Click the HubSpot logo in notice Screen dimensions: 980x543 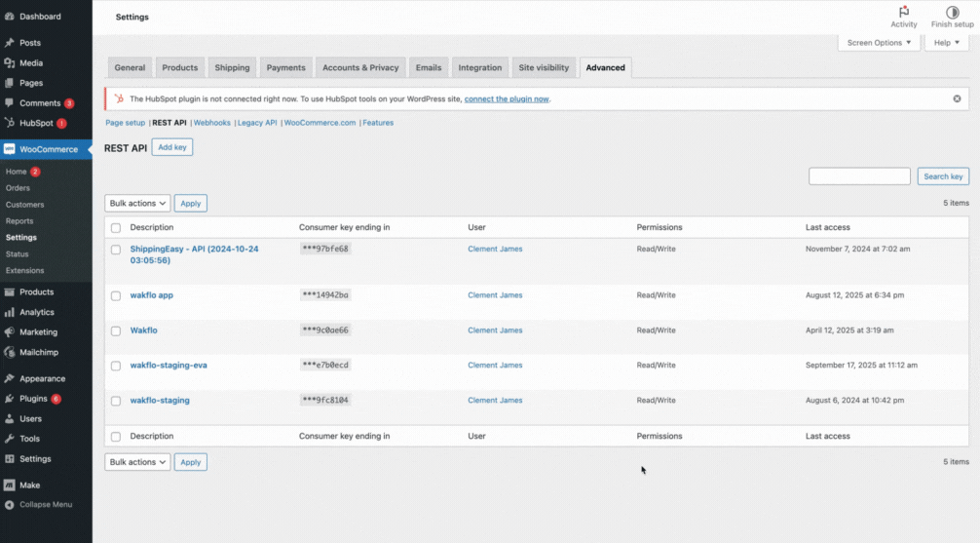click(119, 98)
